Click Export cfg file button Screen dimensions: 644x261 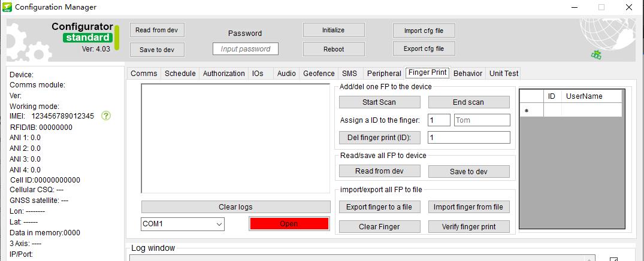coord(424,48)
